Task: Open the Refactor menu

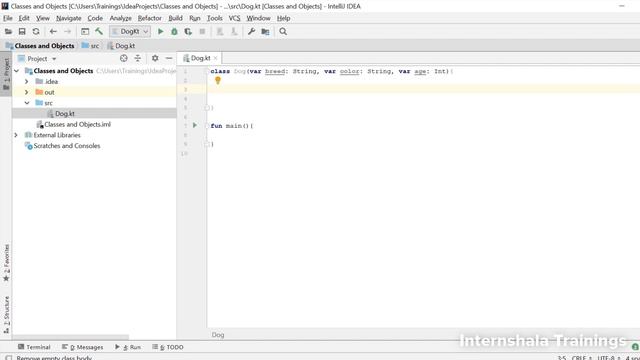Action: point(149,18)
